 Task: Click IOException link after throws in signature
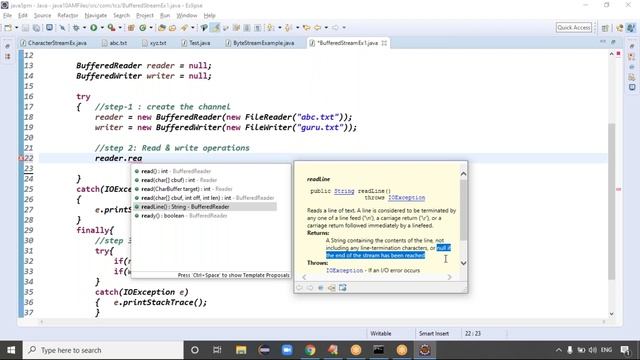(x=407, y=198)
